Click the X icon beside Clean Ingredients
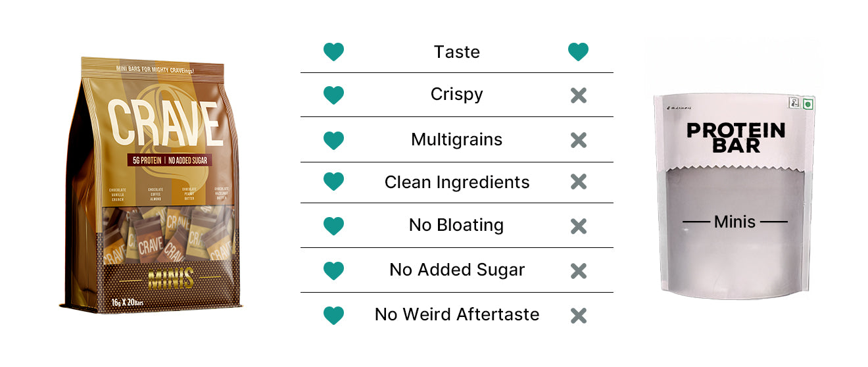Viewport: 868px width, 367px height. pyautogui.click(x=579, y=182)
